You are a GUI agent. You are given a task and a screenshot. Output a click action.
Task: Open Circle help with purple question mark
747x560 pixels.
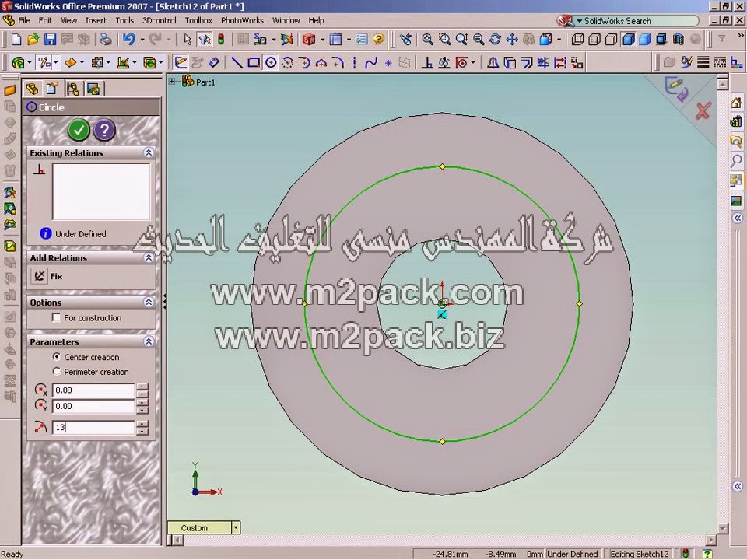[104, 130]
